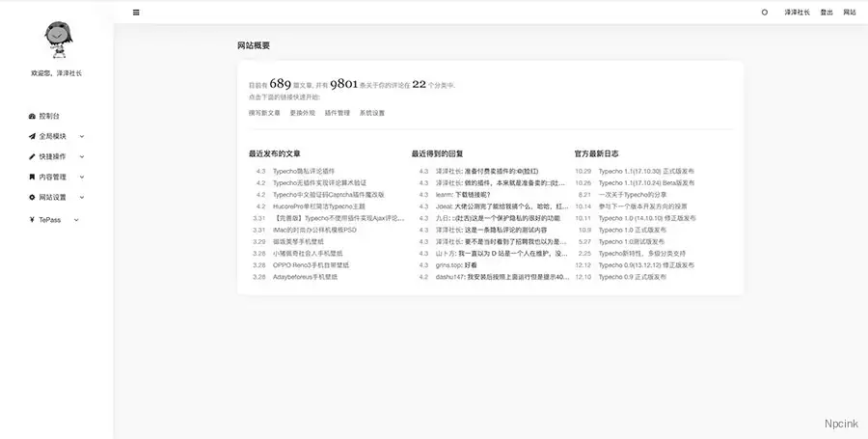Open article OPPO Reno3手机自带壁纸

pos(311,265)
